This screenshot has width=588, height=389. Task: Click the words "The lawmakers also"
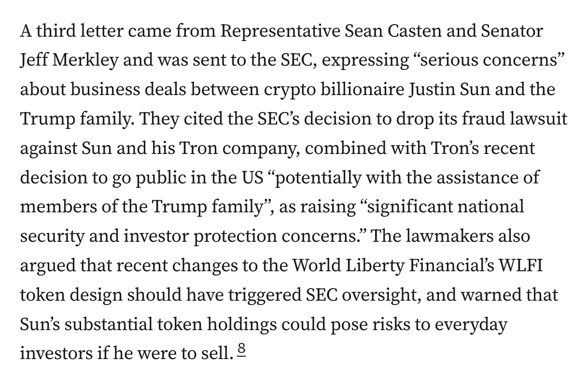coord(451,236)
